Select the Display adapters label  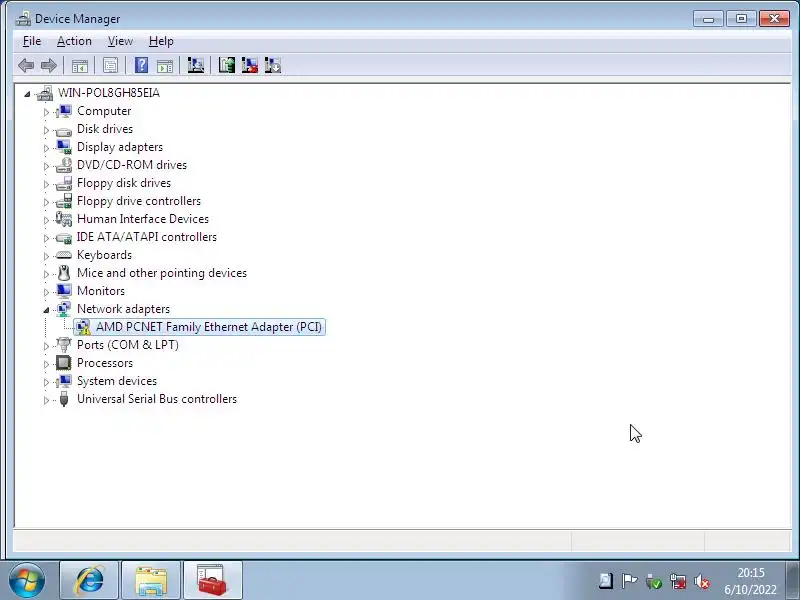click(x=120, y=147)
